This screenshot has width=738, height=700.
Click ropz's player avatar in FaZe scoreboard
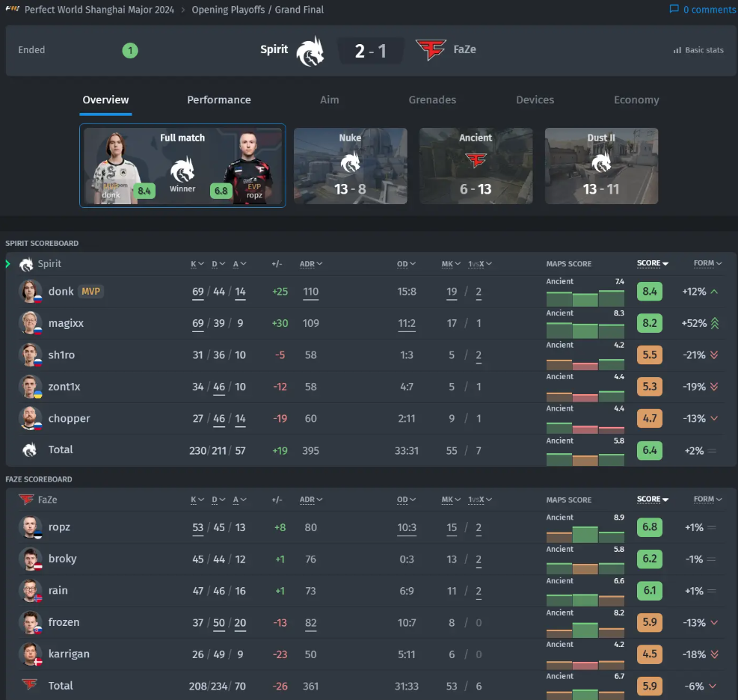click(30, 527)
